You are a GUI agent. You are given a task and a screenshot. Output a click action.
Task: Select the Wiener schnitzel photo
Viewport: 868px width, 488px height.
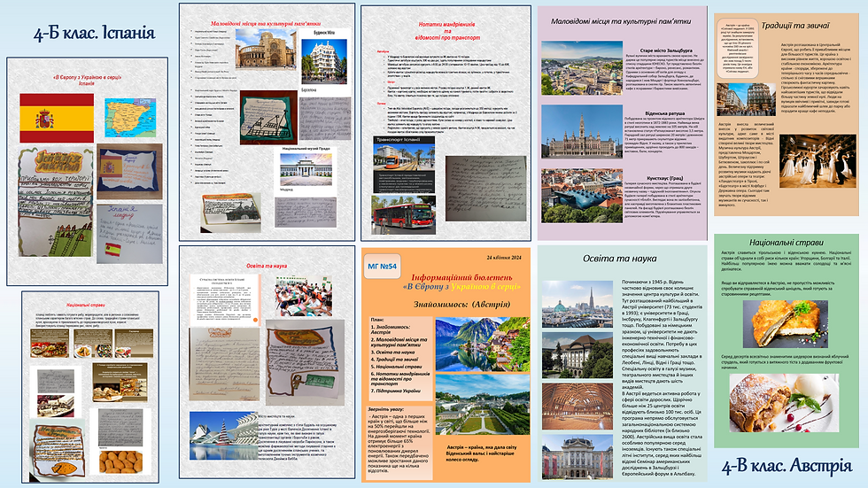pos(786,324)
